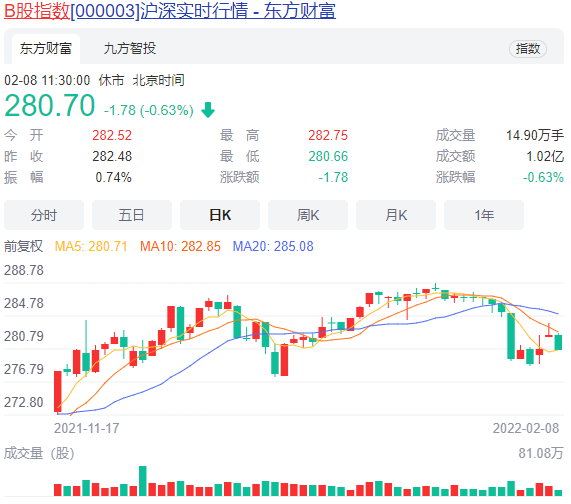Select the 1年 chart view
This screenshot has height=504, width=571.
point(484,215)
